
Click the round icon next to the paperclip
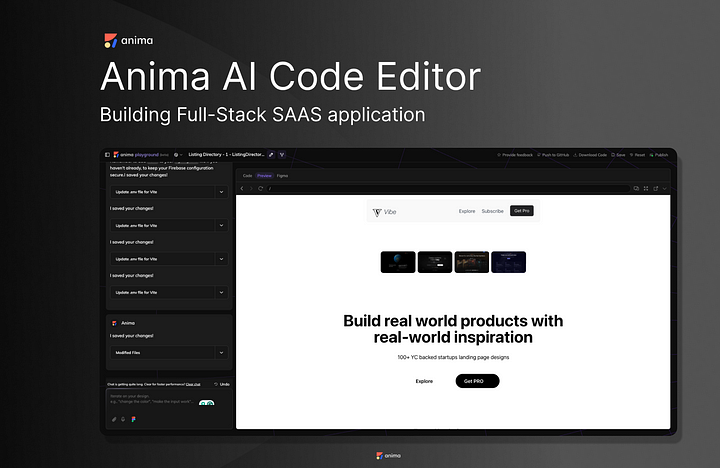[x=123, y=419]
